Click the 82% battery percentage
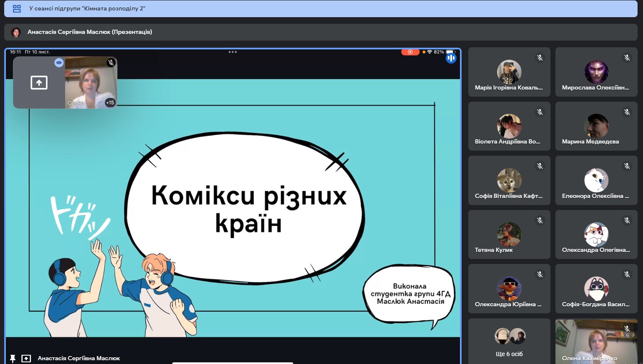 [439, 52]
